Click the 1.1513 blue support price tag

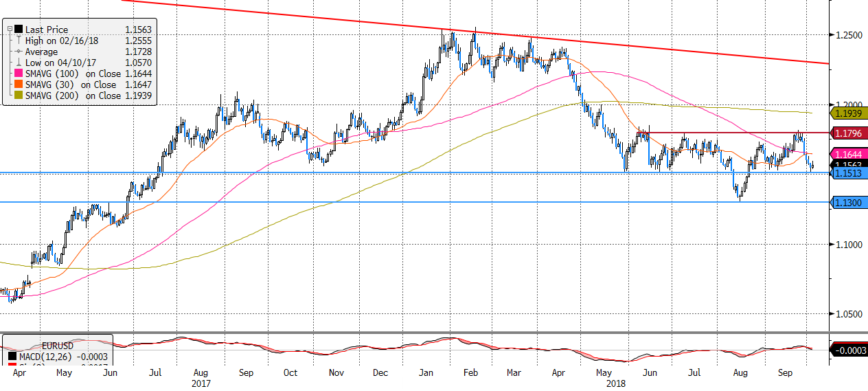click(x=848, y=174)
